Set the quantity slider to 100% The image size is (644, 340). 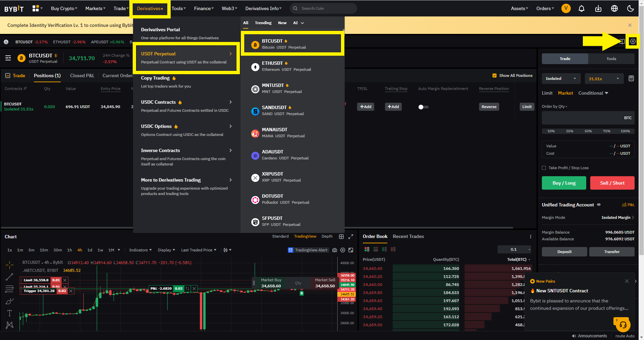625,131
